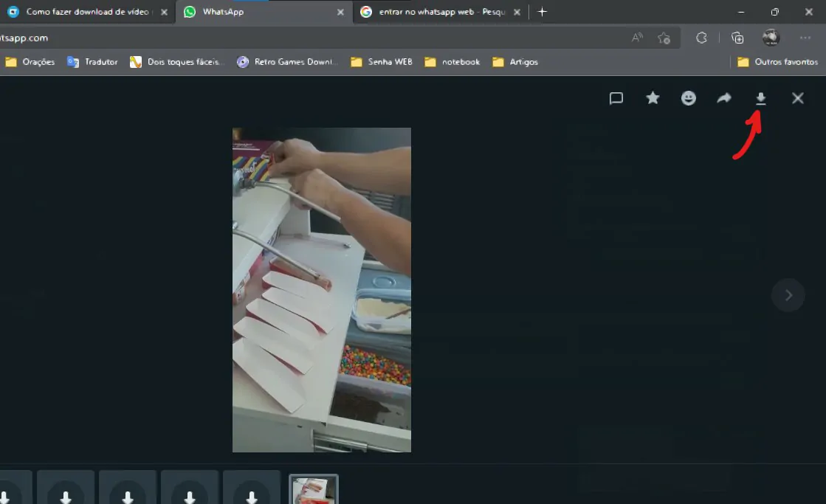This screenshot has height=504, width=826.
Task: Open the Artigos bookmarks folder
Action: click(x=515, y=62)
